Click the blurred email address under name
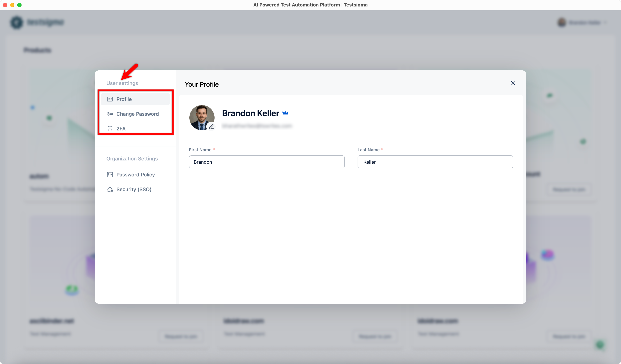Viewport: 621px width, 364px height. pyautogui.click(x=257, y=126)
